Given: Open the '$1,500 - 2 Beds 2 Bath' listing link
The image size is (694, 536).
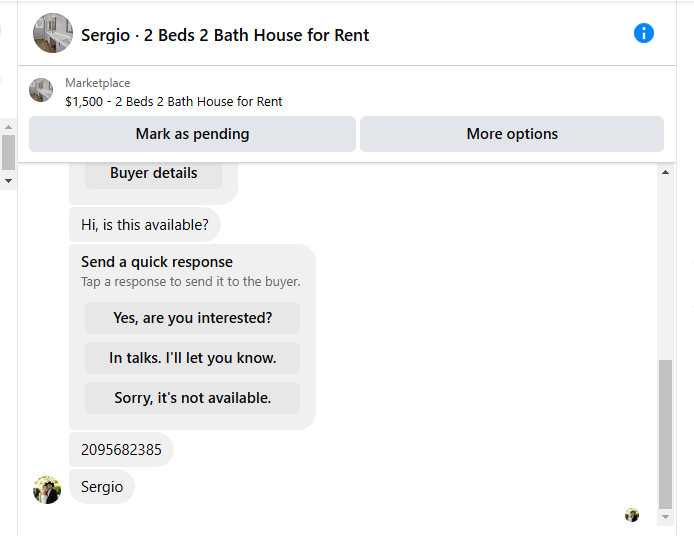Looking at the screenshot, I should tap(174, 102).
